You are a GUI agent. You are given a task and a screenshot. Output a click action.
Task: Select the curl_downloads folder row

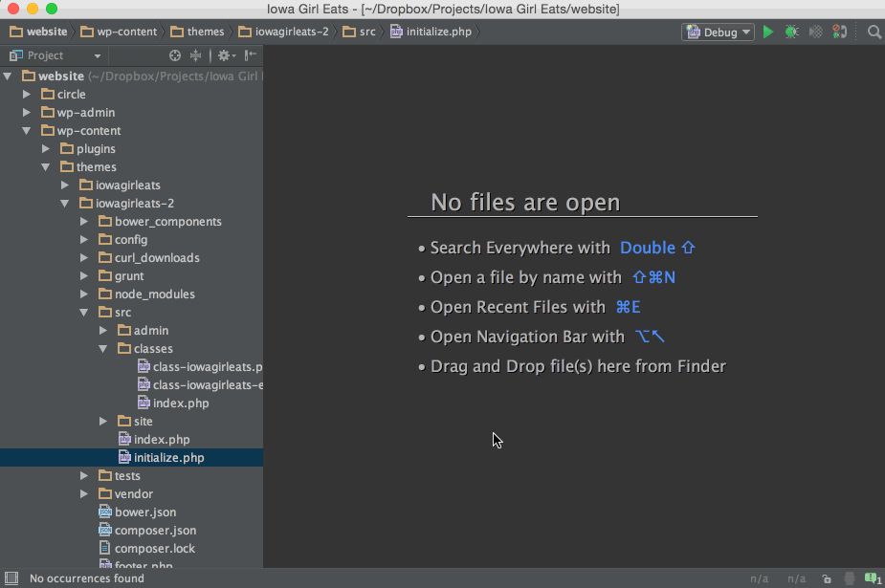(x=131, y=257)
